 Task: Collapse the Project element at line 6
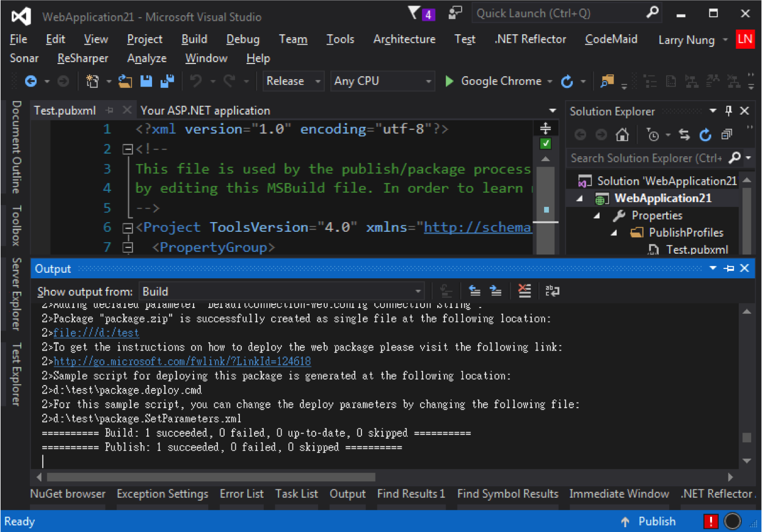[x=128, y=228]
